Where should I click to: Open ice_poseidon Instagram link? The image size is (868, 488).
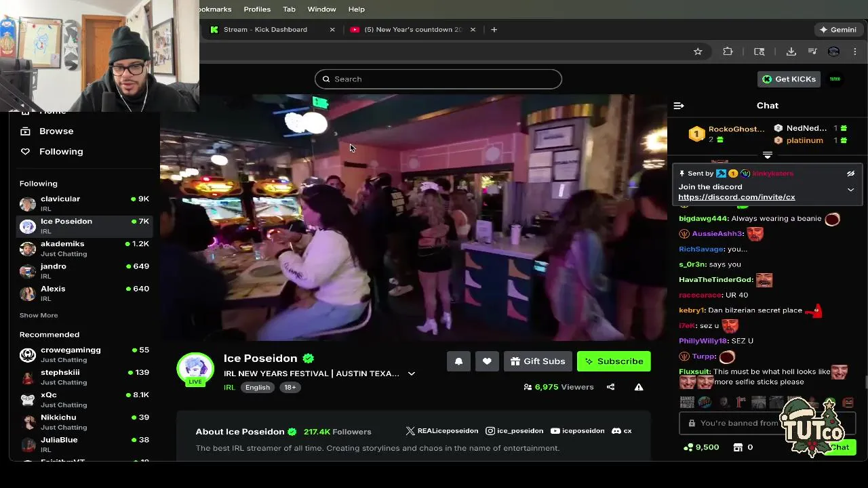point(514,431)
